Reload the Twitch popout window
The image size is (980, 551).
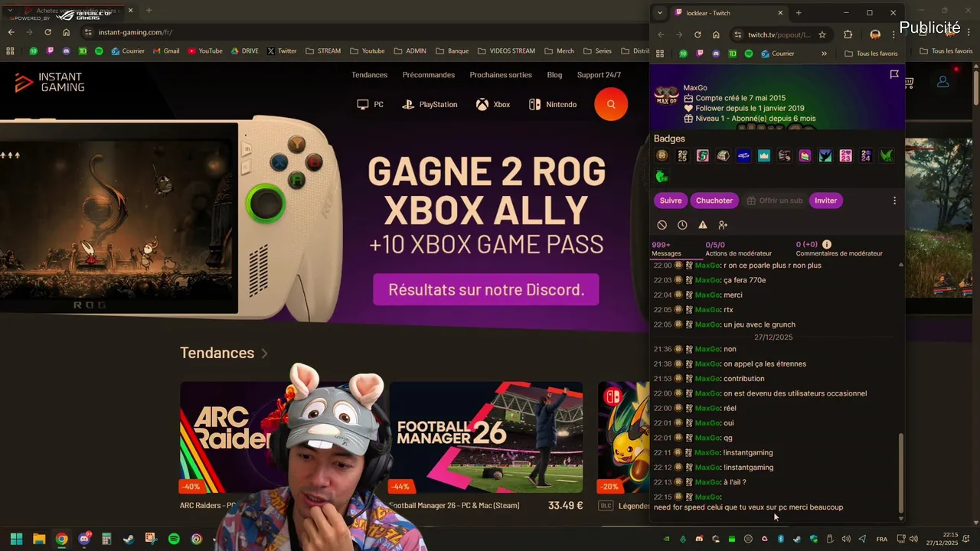697,34
